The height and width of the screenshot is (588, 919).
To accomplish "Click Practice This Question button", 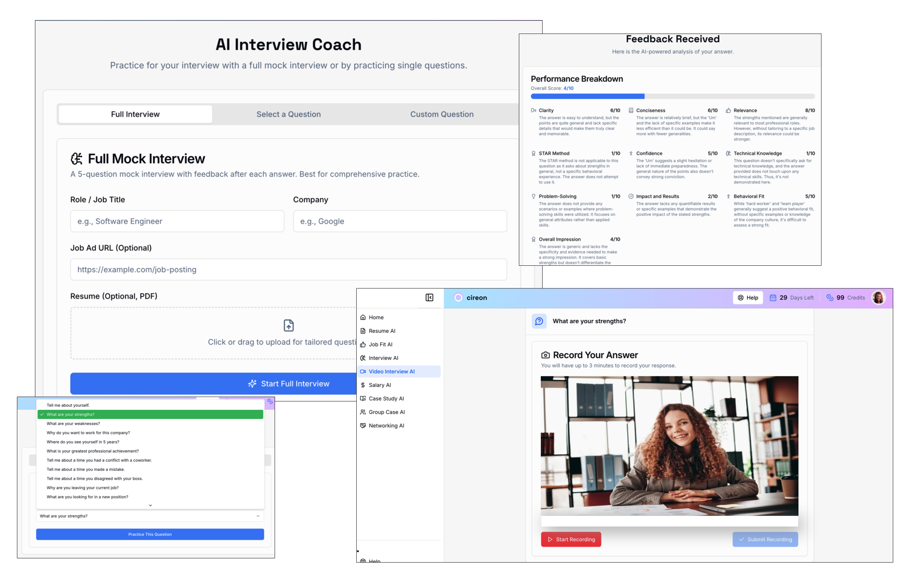I will (150, 534).
